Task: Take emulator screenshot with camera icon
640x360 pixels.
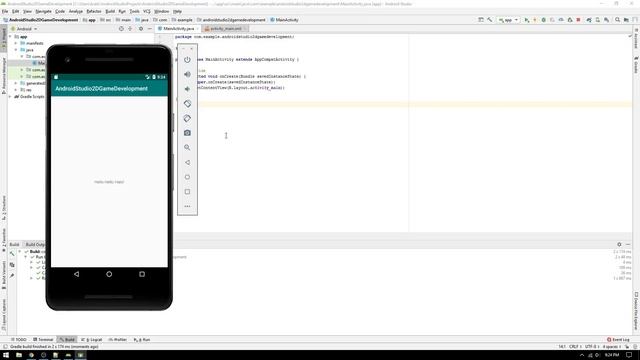Action: pyautogui.click(x=187, y=133)
